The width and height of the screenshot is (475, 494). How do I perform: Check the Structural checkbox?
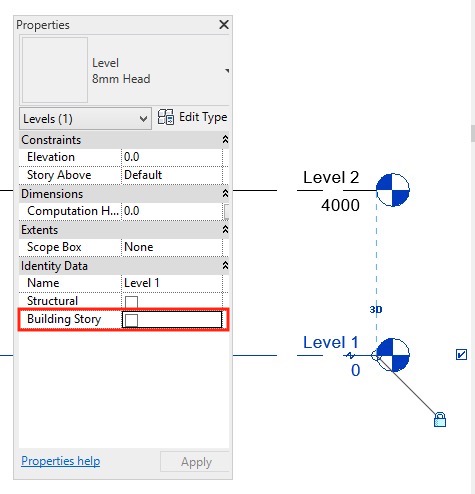(131, 301)
